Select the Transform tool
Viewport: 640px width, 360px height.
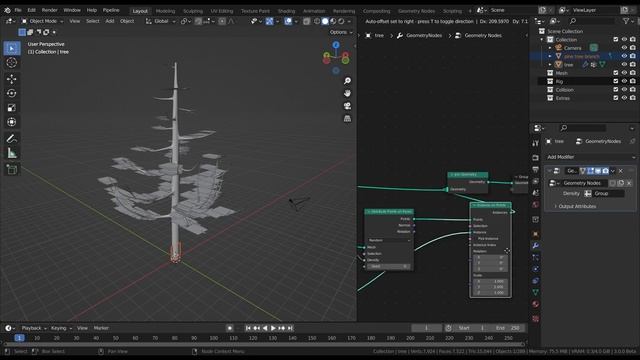tap(11, 122)
